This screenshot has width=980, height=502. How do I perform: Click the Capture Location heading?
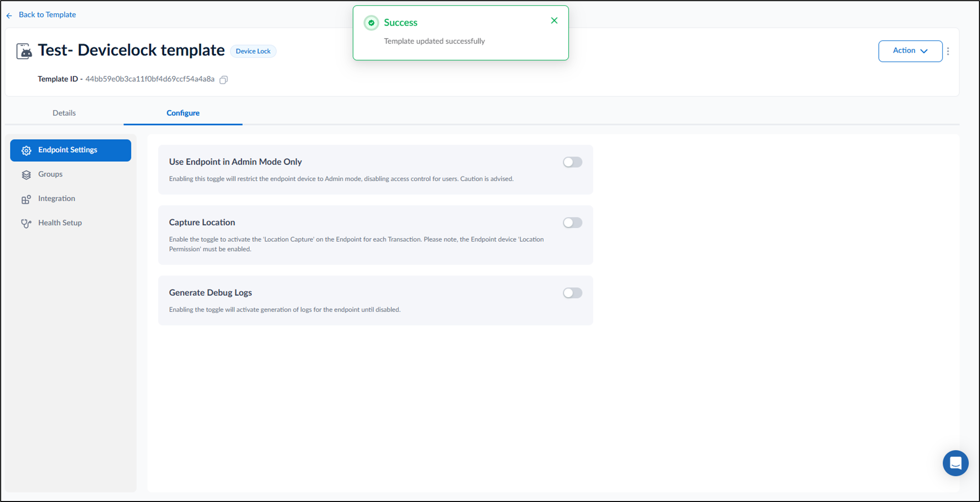point(202,222)
